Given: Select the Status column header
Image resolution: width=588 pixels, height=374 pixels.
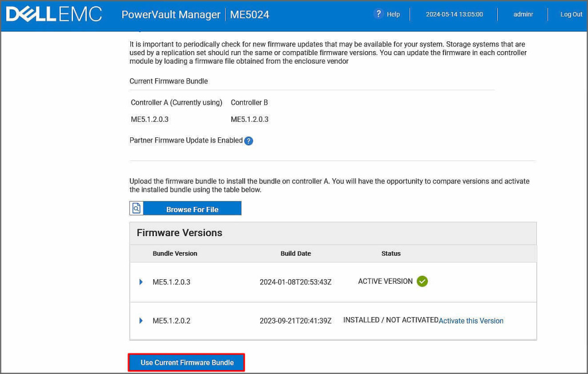Looking at the screenshot, I should pos(390,253).
